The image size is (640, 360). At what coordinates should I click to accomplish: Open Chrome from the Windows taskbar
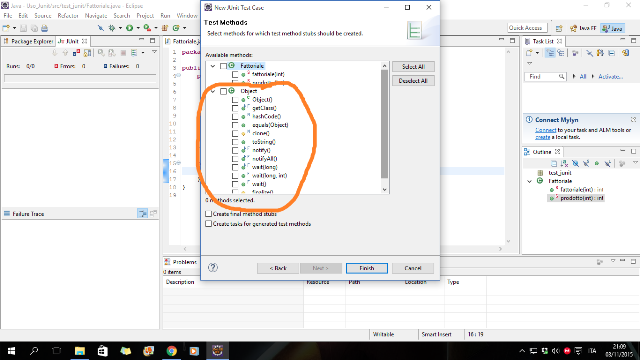pos(171,351)
